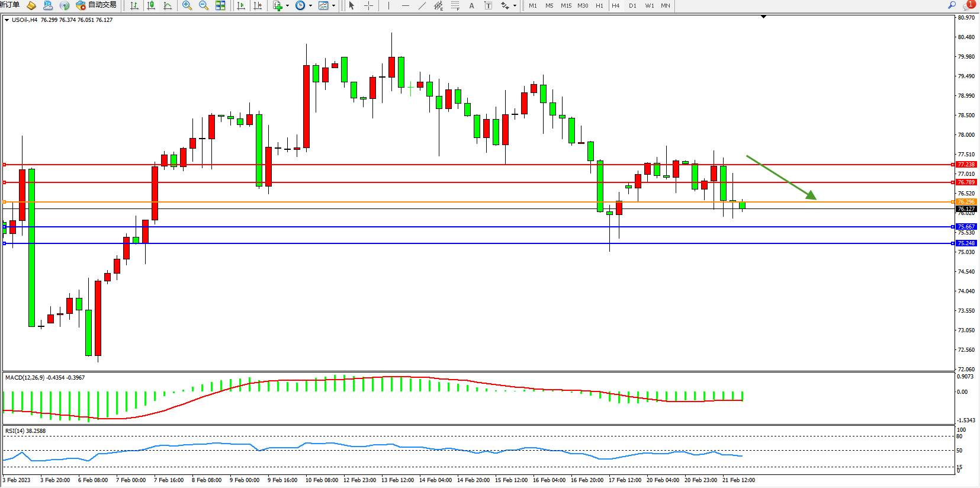Select the horizontal line drawing tool
The image size is (980, 488).
(405, 5)
